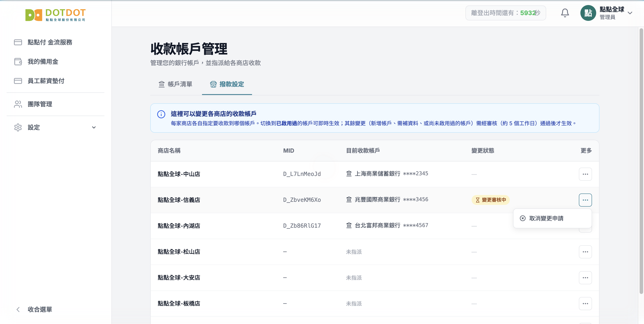Toggle more options for 信義店 row
This screenshot has height=324, width=644.
585,200
